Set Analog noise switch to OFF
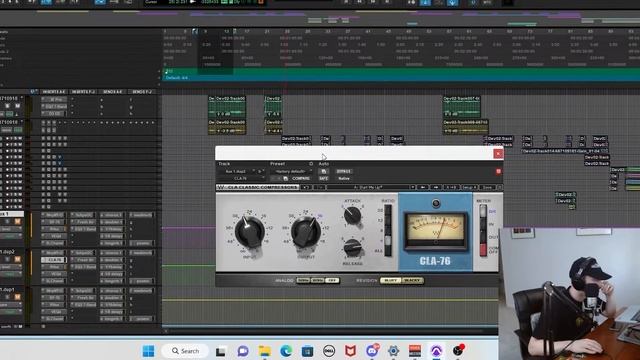Screen dimensions: 640x360 click(x=332, y=280)
